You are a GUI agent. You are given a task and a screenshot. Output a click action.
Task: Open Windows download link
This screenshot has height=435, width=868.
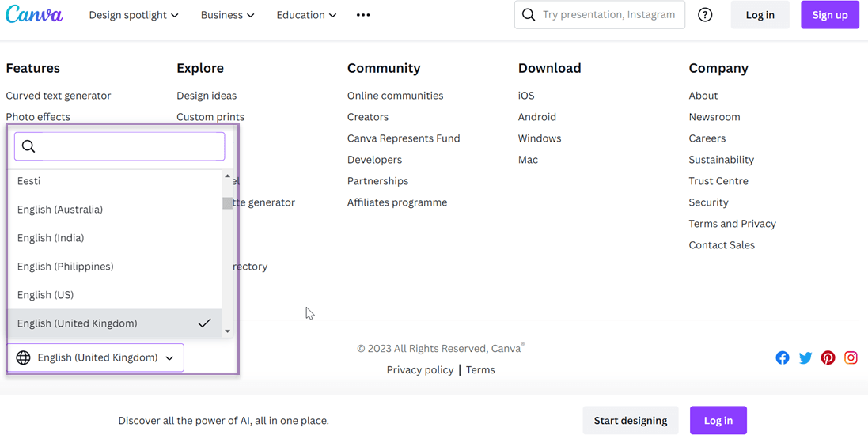click(540, 138)
